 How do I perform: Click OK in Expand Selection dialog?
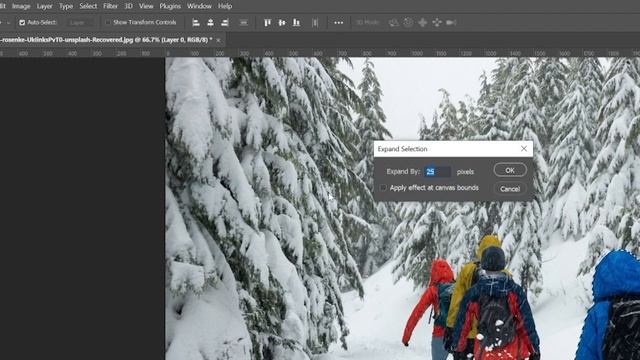pos(510,170)
